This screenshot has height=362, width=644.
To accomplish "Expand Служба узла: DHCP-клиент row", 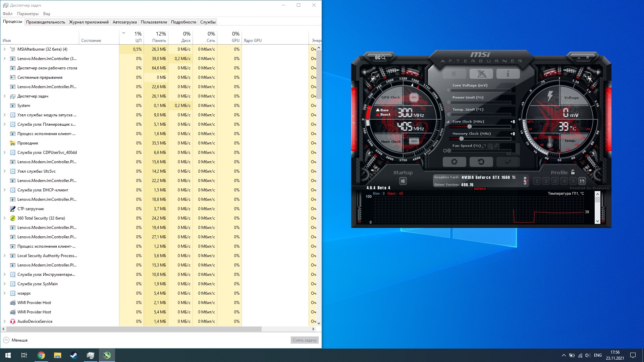I will pyautogui.click(x=5, y=190).
